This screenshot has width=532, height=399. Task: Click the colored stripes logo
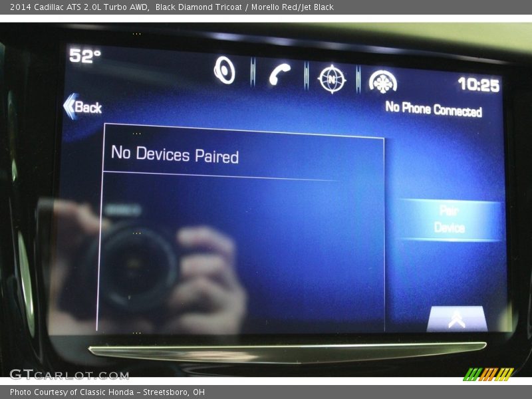click(488, 374)
